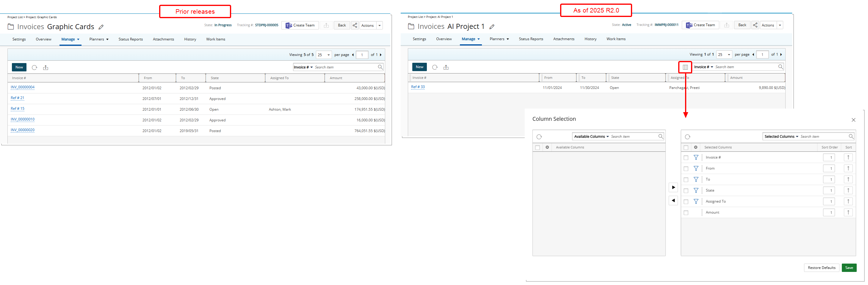Check the select-all box in Available Columns header
The height and width of the screenshot is (285, 868).
click(538, 148)
